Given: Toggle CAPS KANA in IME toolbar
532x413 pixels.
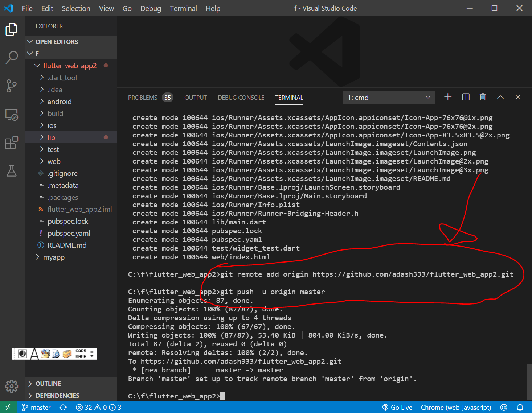Looking at the screenshot, I should [x=81, y=354].
